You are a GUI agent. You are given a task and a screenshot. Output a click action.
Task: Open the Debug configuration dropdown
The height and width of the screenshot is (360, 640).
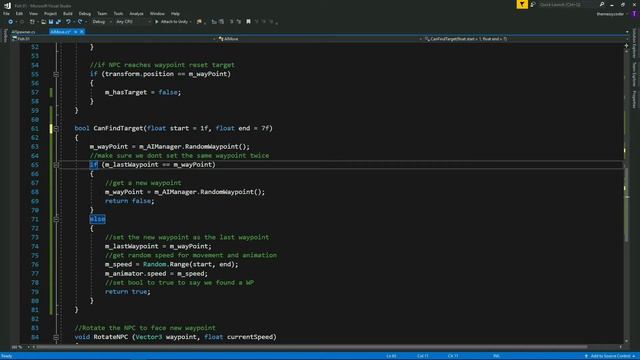point(102,22)
